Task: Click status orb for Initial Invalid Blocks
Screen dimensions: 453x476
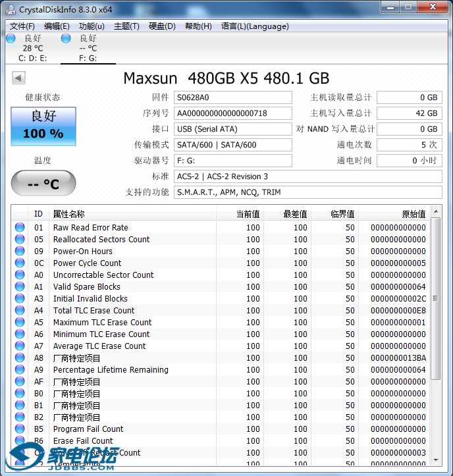Action: coord(20,298)
